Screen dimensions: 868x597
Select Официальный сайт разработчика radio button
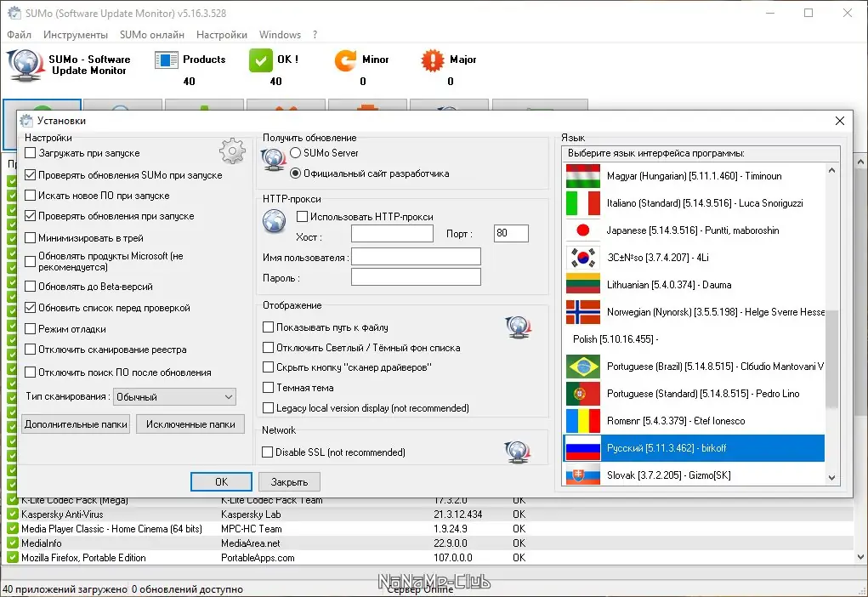[x=296, y=173]
